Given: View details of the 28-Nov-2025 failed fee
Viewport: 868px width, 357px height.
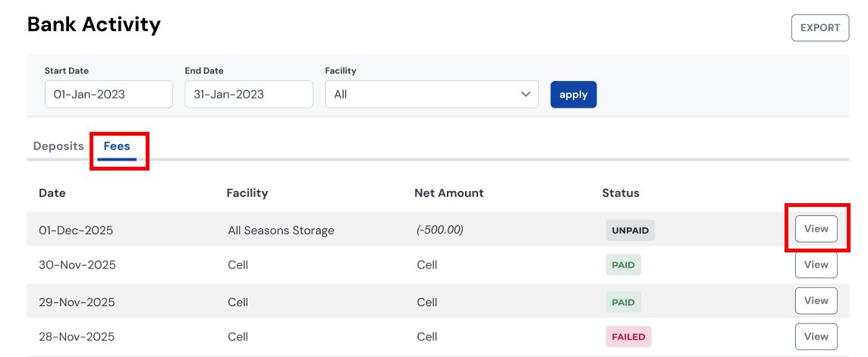Looking at the screenshot, I should point(816,337).
